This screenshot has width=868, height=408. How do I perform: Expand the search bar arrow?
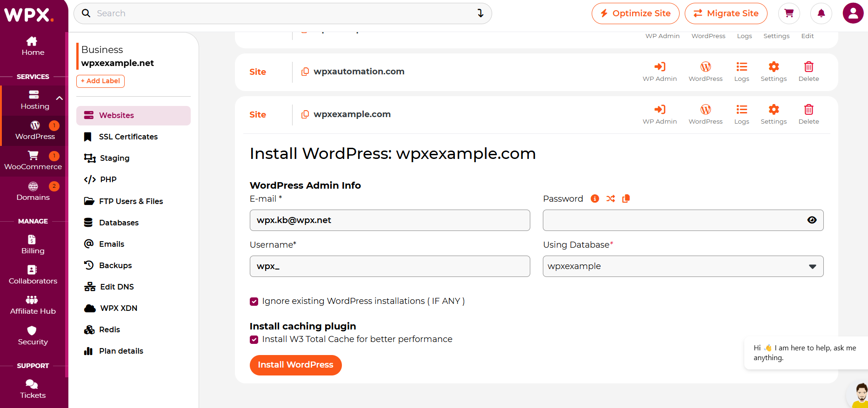click(x=481, y=13)
